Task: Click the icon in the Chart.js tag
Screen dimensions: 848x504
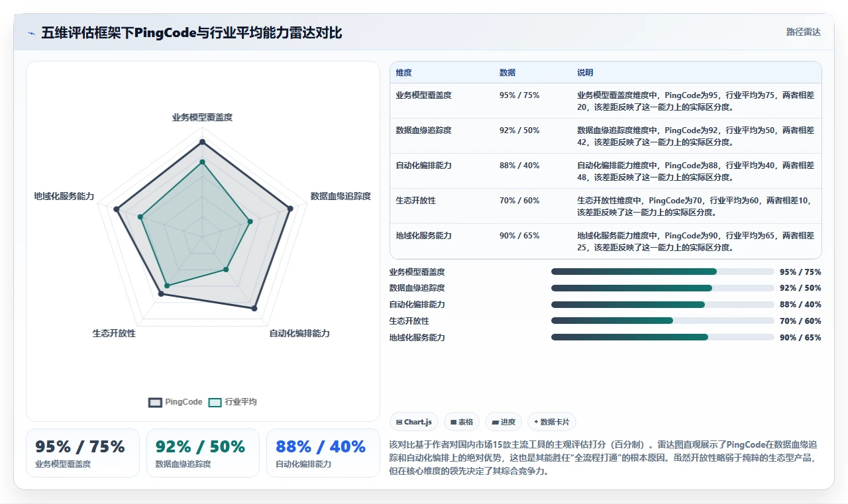Action: [x=399, y=422]
